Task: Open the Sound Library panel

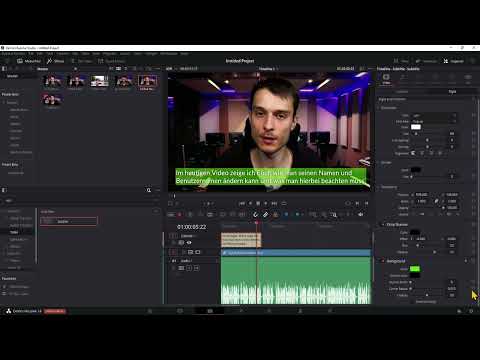Action: tap(111, 61)
